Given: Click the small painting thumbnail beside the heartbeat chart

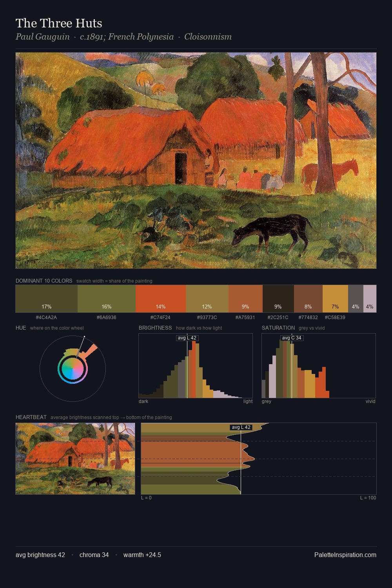Looking at the screenshot, I should pyautogui.click(x=75, y=459).
